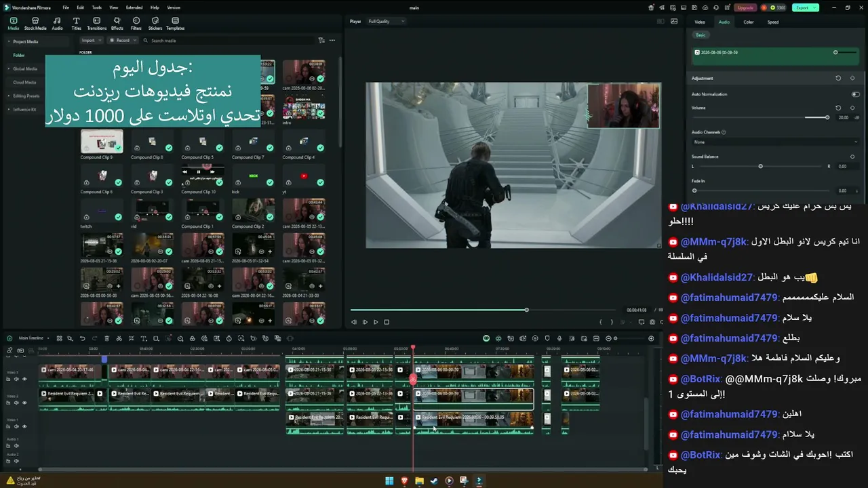Zoom in the timeline with plus icon
The width and height of the screenshot is (868, 488).
pyautogui.click(x=651, y=338)
